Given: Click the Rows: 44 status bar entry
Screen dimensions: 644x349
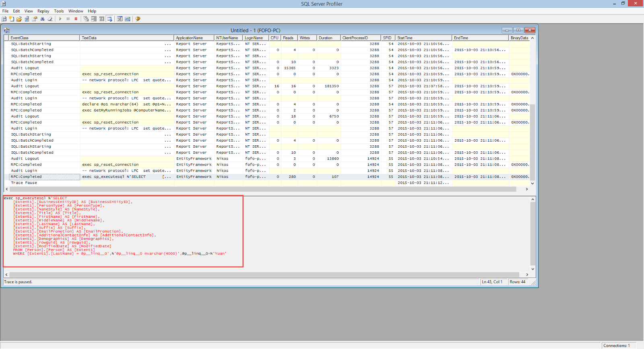Looking at the screenshot, I should pyautogui.click(x=518, y=282).
